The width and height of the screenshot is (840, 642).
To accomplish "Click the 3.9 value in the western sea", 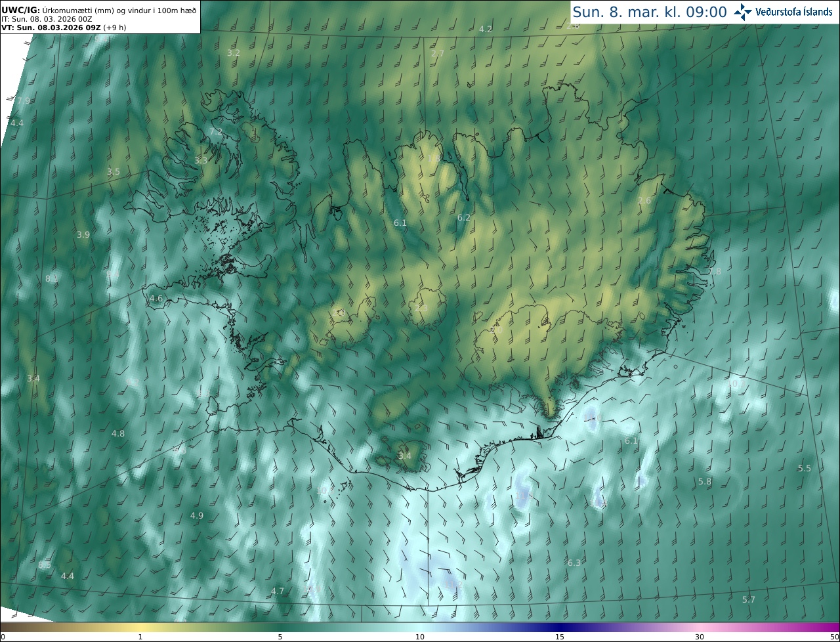I will [x=83, y=235].
